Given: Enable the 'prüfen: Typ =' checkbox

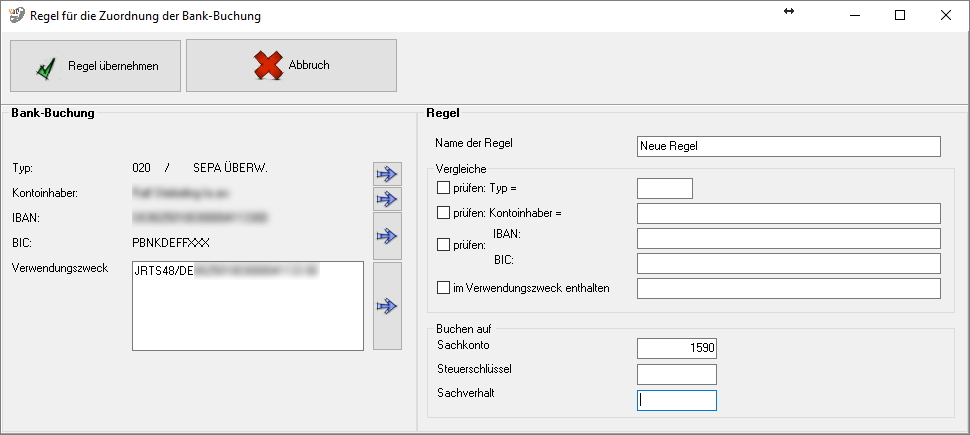Looking at the screenshot, I should [444, 187].
